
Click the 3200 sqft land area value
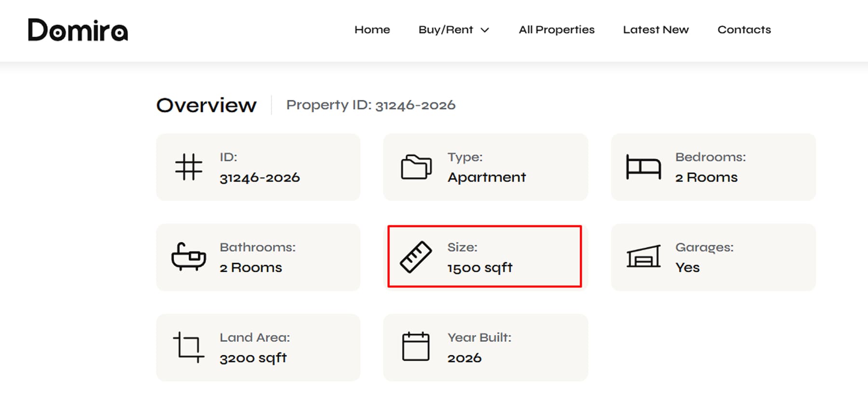(253, 358)
